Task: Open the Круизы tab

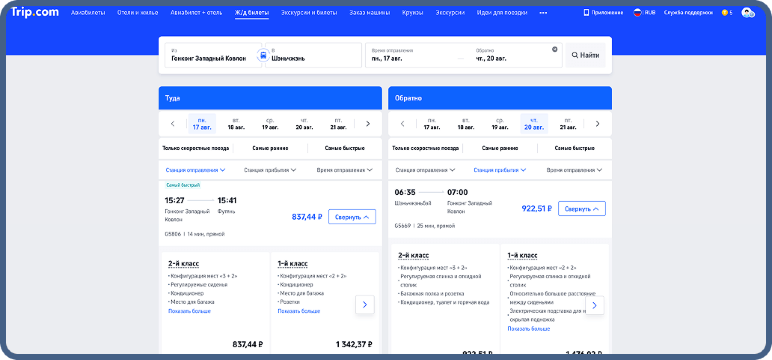Action: coord(413,13)
